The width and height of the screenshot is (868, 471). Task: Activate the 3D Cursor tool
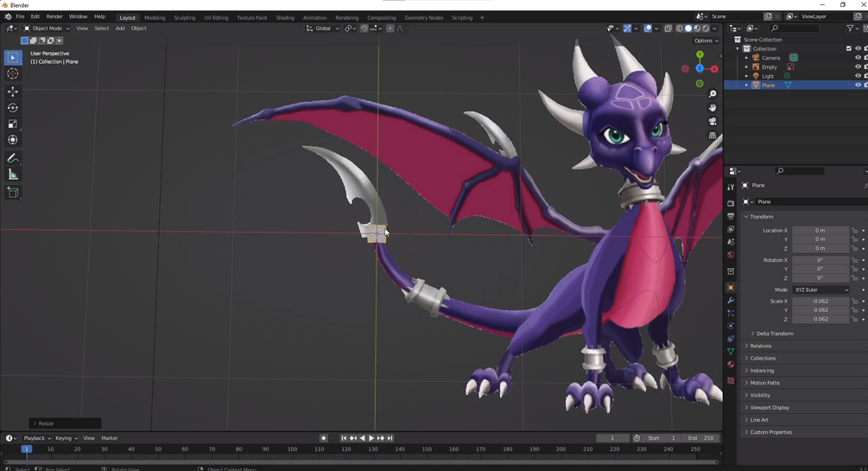(13, 73)
